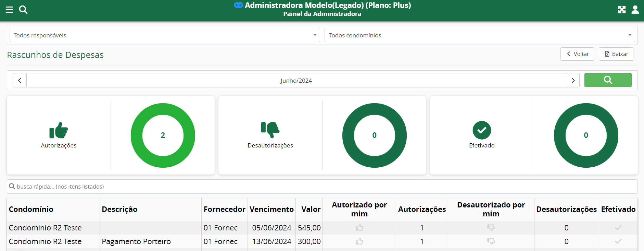Toggle unauthorize thumbs-down for Pagamento Porteiro
This screenshot has height=251, width=644.
click(491, 241)
